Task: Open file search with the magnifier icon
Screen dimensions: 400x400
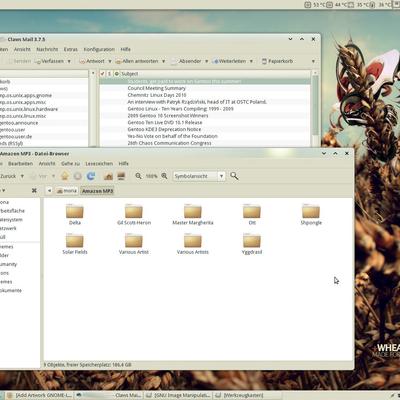Action: [234, 176]
